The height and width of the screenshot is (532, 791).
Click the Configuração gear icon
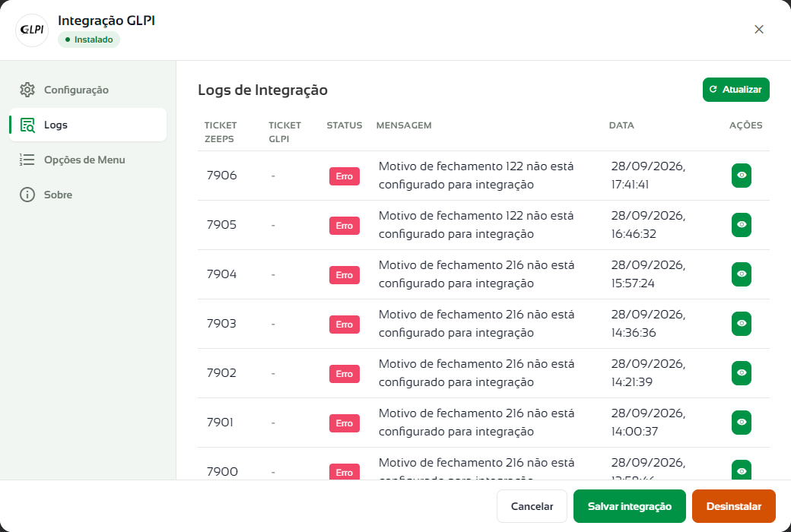tap(27, 90)
